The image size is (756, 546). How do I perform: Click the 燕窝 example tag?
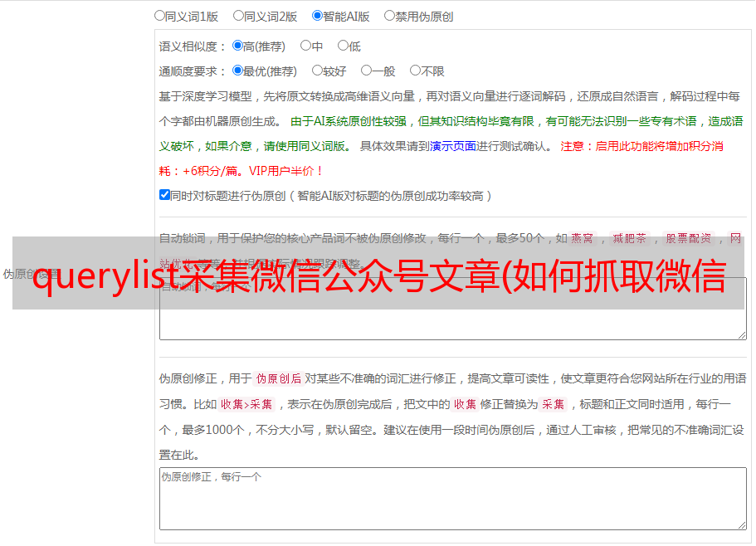pos(583,238)
